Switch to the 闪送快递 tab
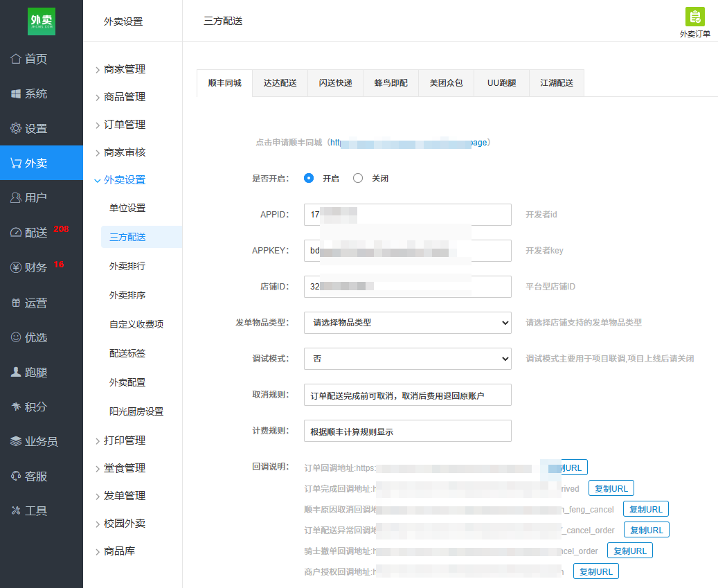The width and height of the screenshot is (718, 588). [335, 83]
